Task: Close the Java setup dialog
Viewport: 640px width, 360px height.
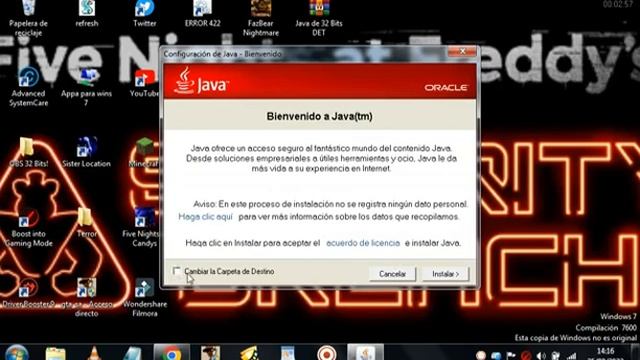Action: (462, 51)
